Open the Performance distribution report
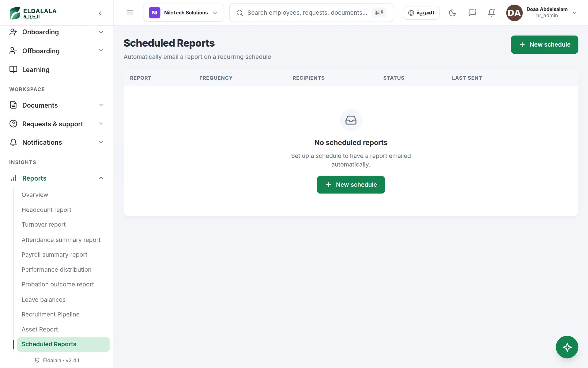The image size is (588, 368). (x=56, y=270)
